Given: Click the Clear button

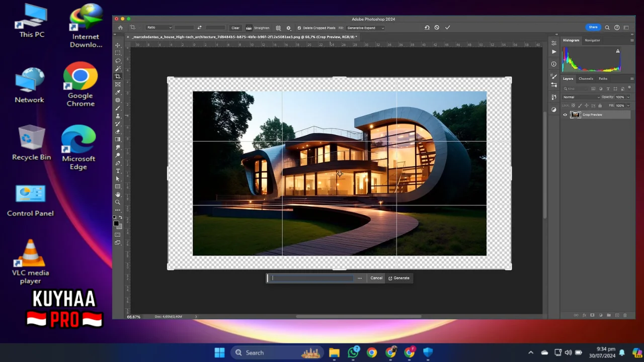Looking at the screenshot, I should point(235,28).
